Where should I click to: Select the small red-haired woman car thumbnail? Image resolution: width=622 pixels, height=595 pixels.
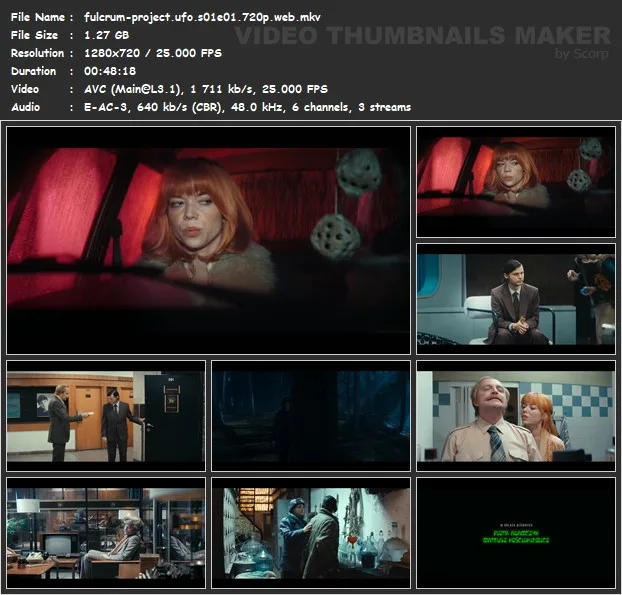pyautogui.click(x=516, y=182)
